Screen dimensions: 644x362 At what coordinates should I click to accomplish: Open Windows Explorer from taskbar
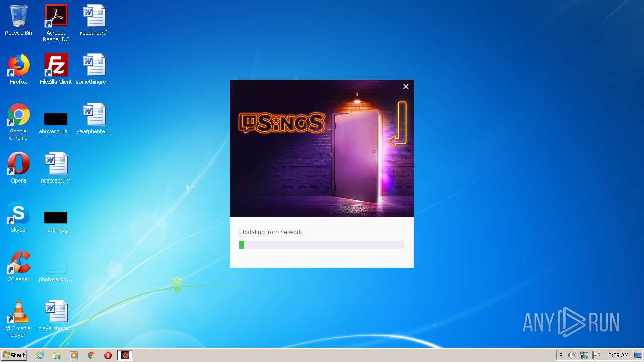(x=57, y=355)
